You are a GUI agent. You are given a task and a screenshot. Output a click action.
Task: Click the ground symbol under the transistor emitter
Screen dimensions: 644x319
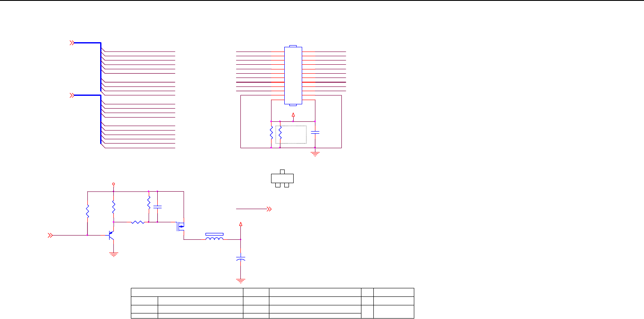point(113,254)
